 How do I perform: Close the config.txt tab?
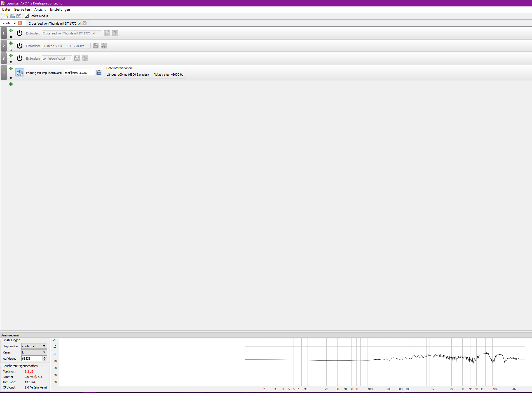20,23
